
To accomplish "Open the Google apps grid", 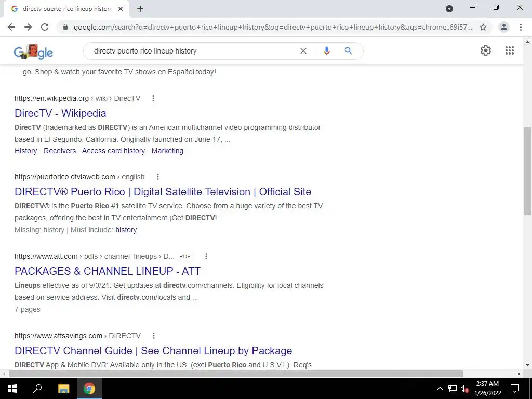I will tap(510, 50).
